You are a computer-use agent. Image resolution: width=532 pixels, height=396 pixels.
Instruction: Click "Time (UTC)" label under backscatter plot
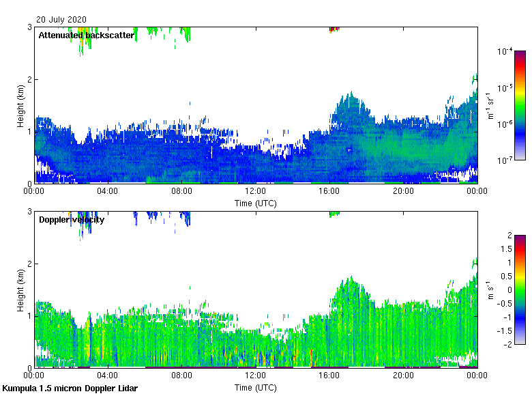point(256,203)
